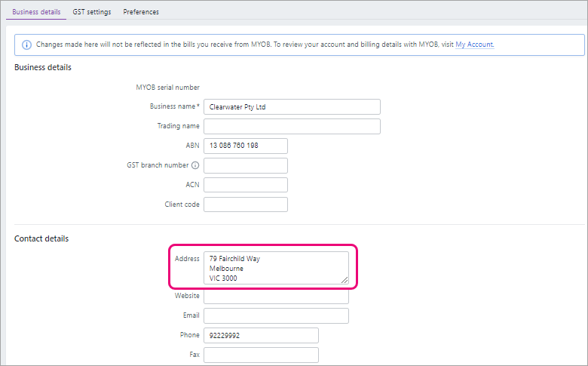588x366 pixels.
Task: Focus the Client code field
Action: [246, 205]
